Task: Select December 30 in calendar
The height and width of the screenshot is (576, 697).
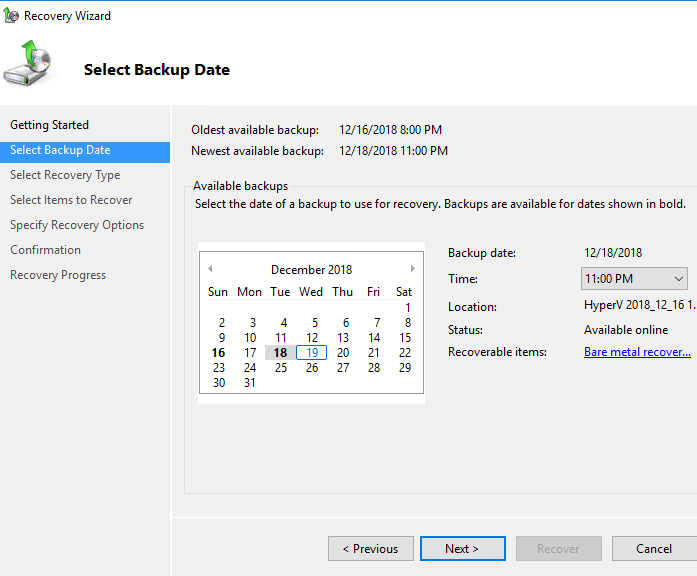Action: [219, 383]
